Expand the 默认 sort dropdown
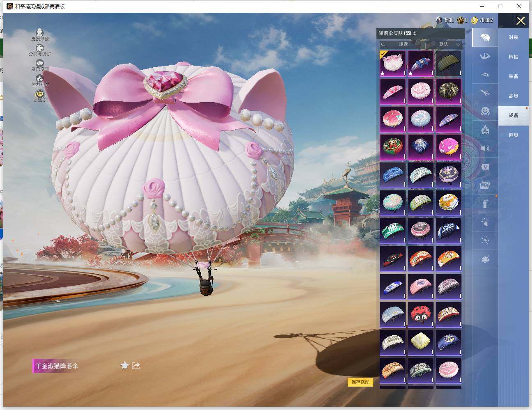 pyautogui.click(x=449, y=44)
